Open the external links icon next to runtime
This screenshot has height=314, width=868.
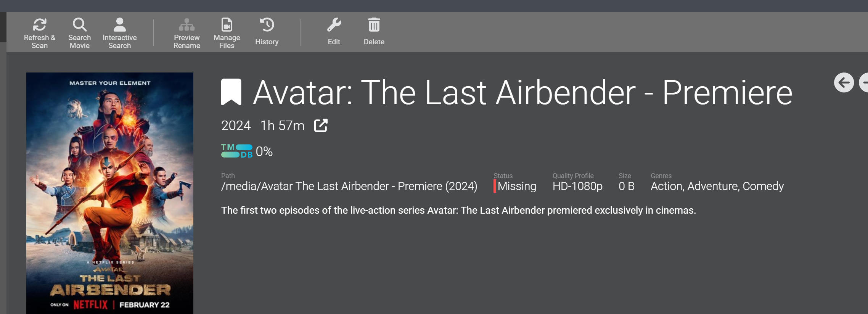point(321,125)
